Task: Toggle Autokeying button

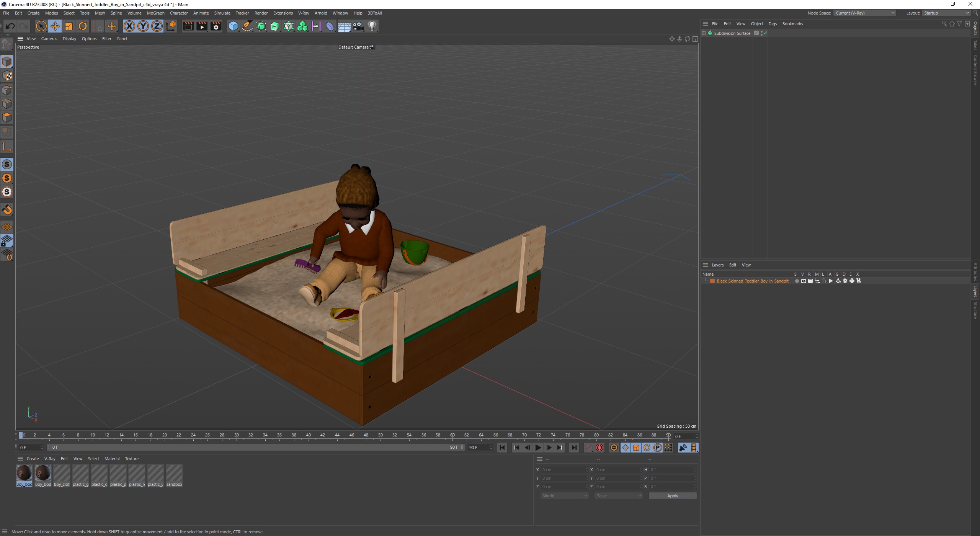Action: (599, 448)
